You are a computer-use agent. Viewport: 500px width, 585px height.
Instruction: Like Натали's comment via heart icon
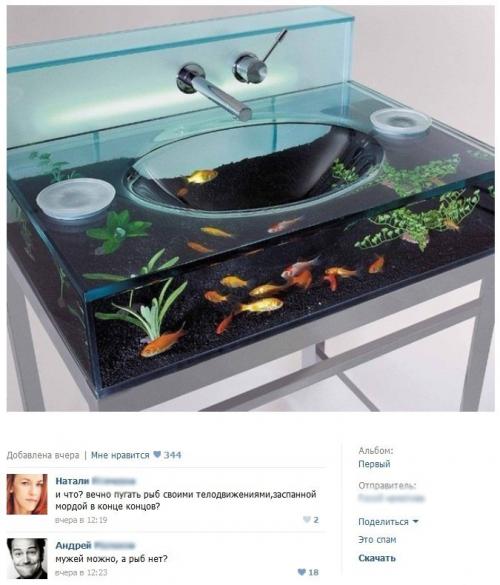tap(306, 519)
